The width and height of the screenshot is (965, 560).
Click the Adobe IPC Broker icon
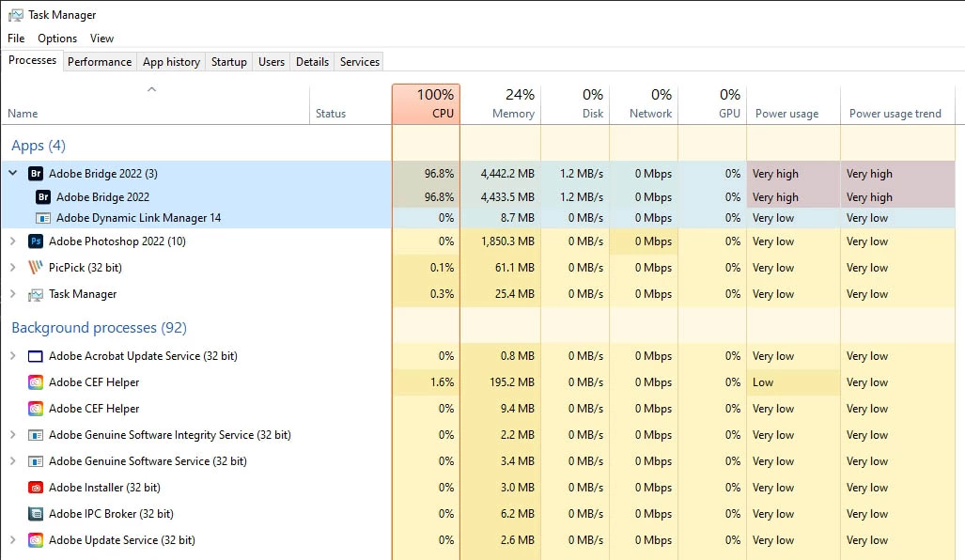[x=36, y=514]
